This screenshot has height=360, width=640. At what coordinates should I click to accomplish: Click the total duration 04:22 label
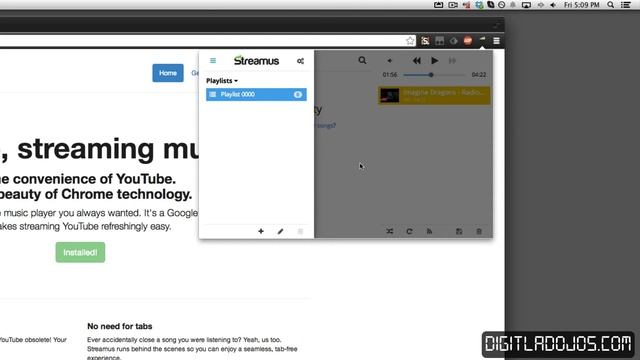coord(479,75)
